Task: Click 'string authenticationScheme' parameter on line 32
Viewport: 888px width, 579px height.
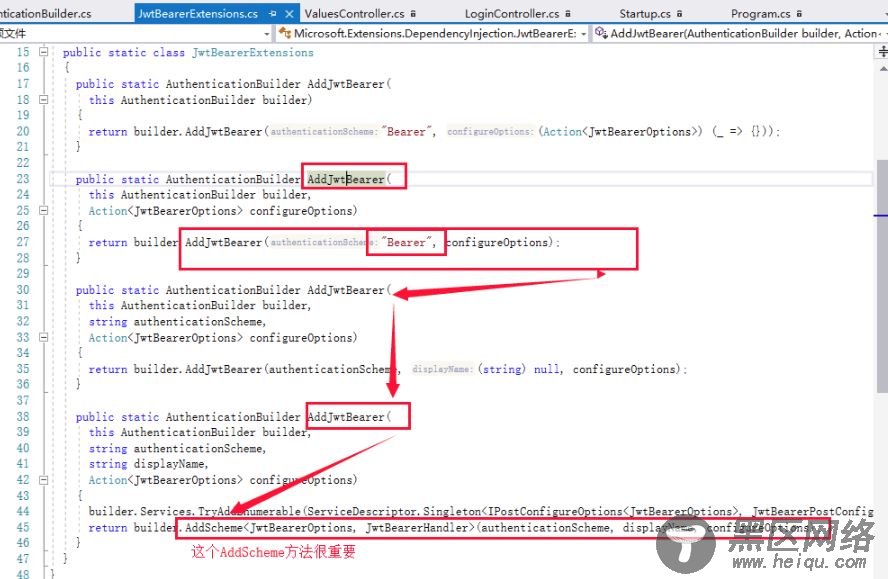Action: coord(177,322)
